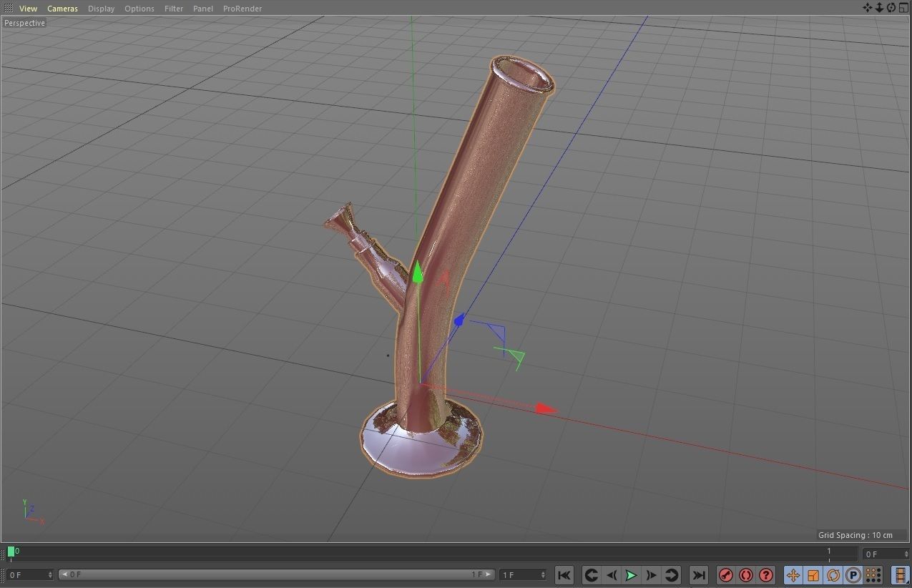
Task: Open the Cameras menu
Action: 63,9
